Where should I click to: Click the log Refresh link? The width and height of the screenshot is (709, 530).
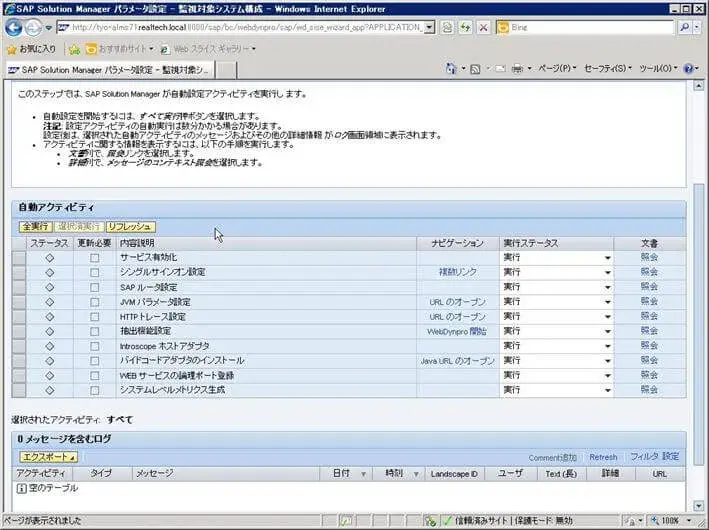(x=603, y=457)
